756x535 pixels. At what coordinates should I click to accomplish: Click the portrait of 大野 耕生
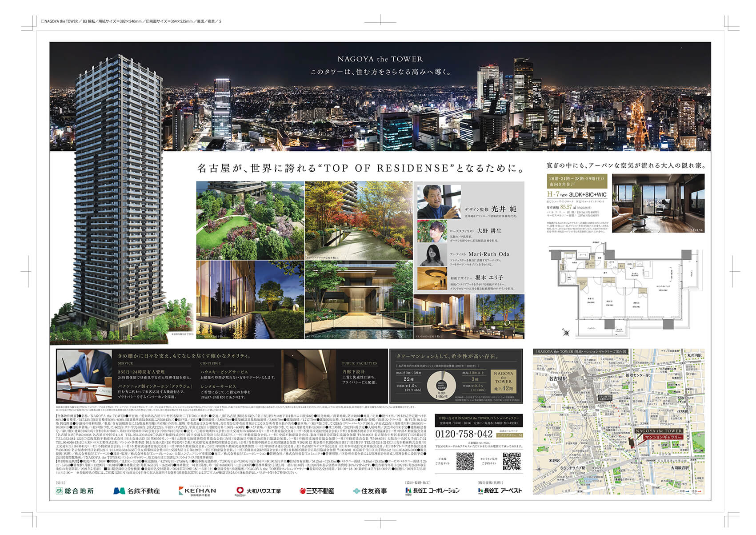pyautogui.click(x=432, y=232)
